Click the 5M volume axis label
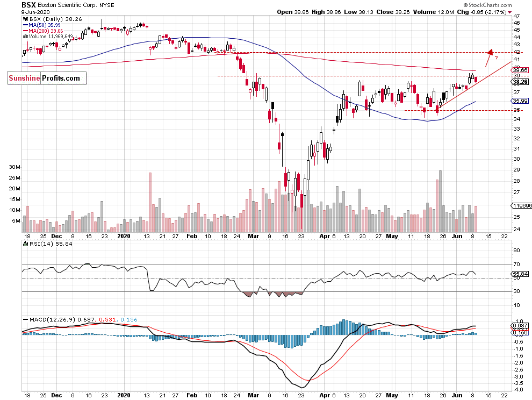 16,221
